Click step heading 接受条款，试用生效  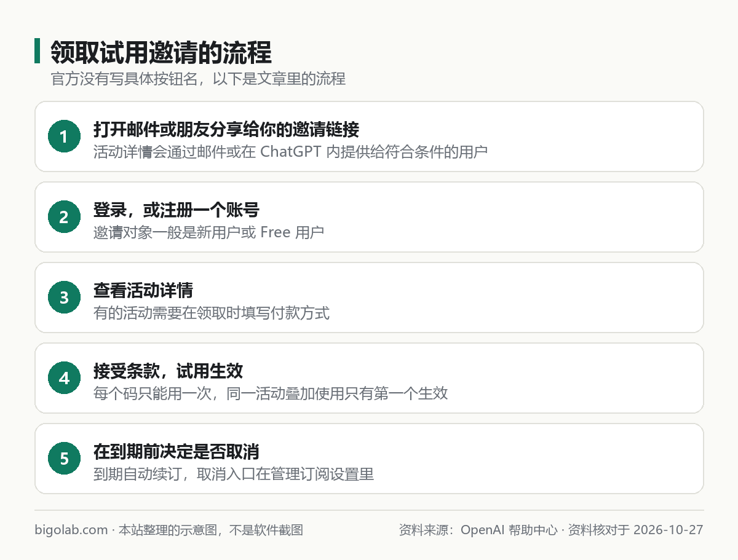pos(168,371)
